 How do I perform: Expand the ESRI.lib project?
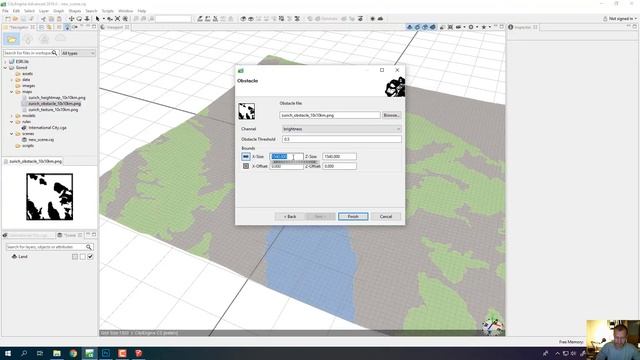click(x=6, y=62)
